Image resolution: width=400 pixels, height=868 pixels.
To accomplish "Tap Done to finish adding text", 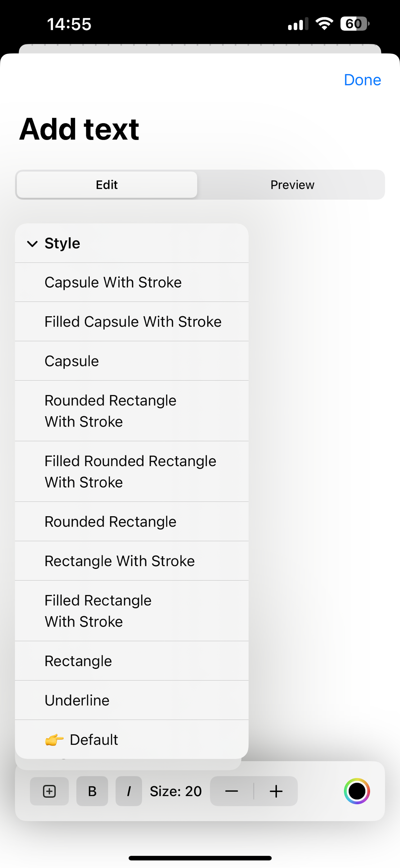I will coord(362,80).
